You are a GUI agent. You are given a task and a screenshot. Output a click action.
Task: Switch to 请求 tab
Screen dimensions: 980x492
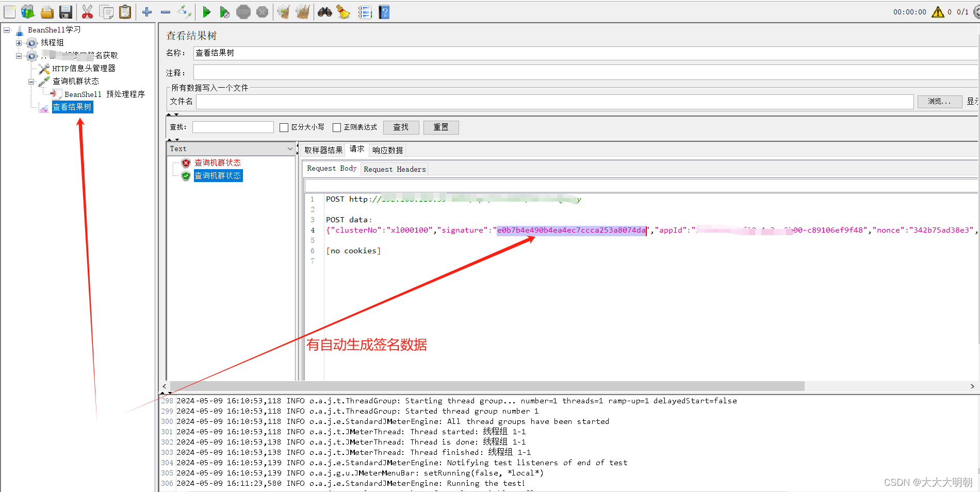pyautogui.click(x=357, y=149)
